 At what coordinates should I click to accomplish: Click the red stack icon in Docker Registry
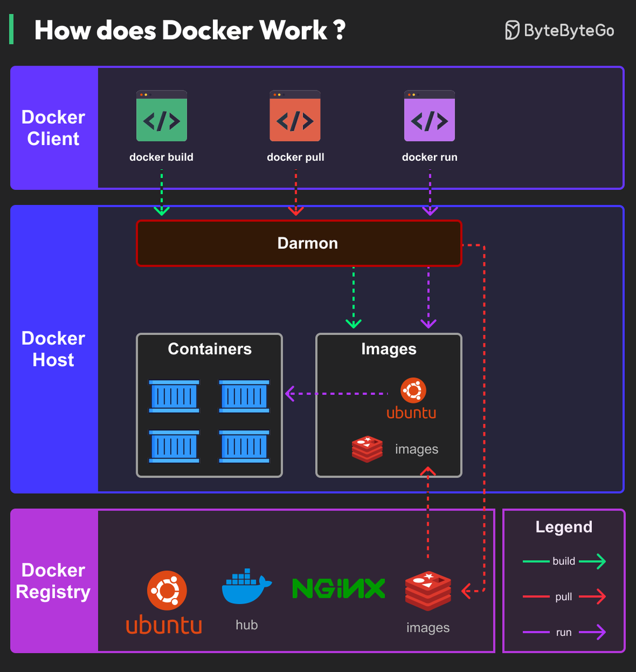coord(428,591)
